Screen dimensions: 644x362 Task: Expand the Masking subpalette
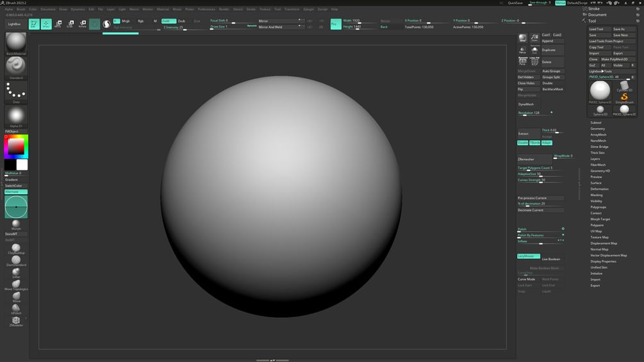pos(597,195)
